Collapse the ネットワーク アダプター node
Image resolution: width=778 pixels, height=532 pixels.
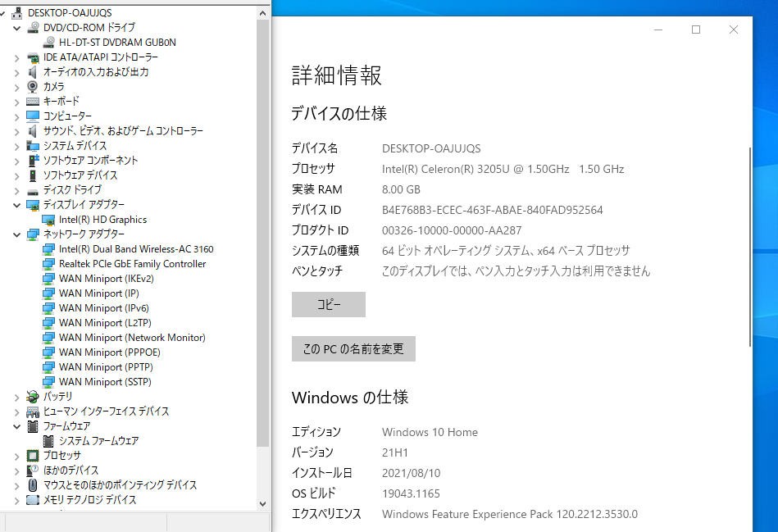pyautogui.click(x=17, y=234)
